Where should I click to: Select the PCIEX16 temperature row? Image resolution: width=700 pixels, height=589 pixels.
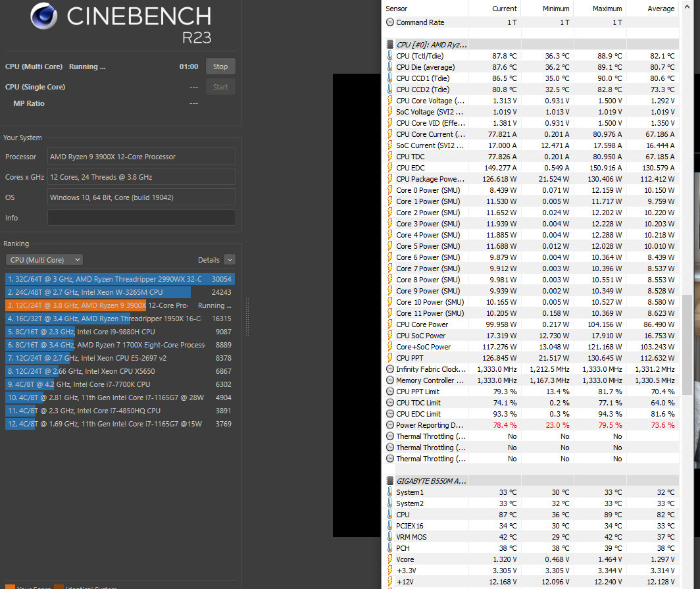click(x=532, y=526)
